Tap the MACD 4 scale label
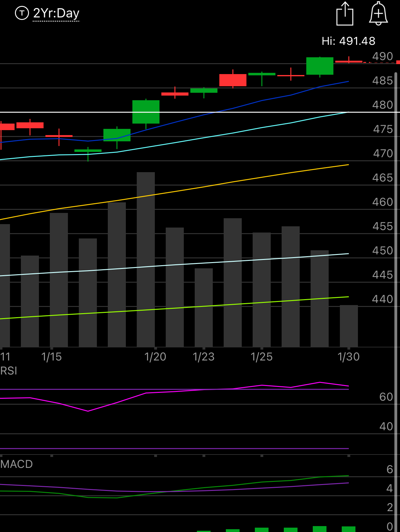Image resolution: width=400 pixels, height=532 pixels. [x=389, y=488]
